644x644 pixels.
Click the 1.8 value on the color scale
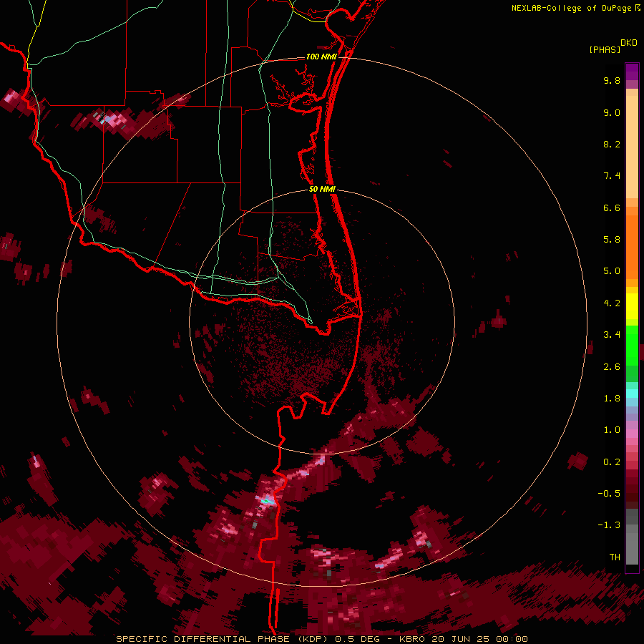click(x=612, y=399)
